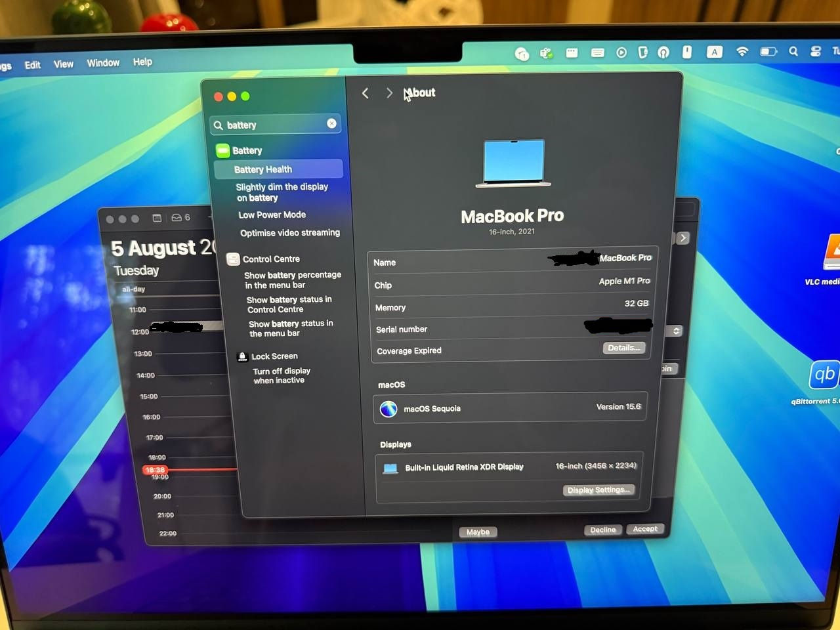Select Optimise video streaming result
This screenshot has height=630, width=840.
coord(290,233)
